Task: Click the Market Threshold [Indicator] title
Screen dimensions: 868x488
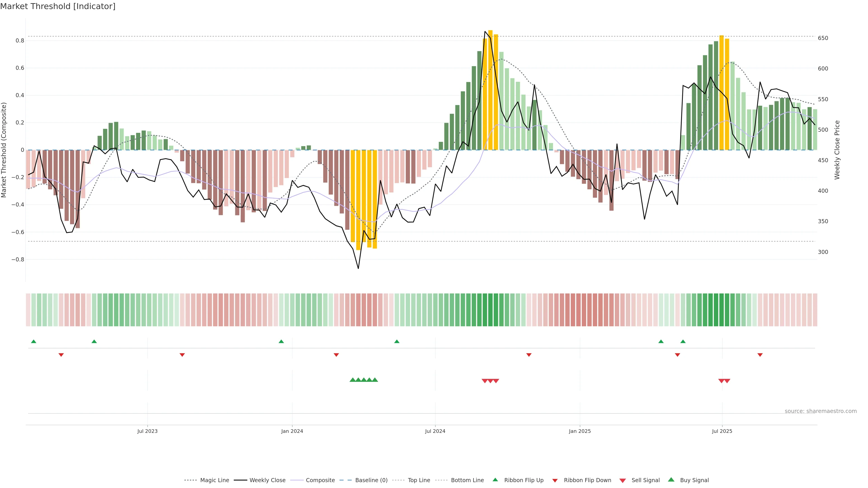Action: (58, 6)
